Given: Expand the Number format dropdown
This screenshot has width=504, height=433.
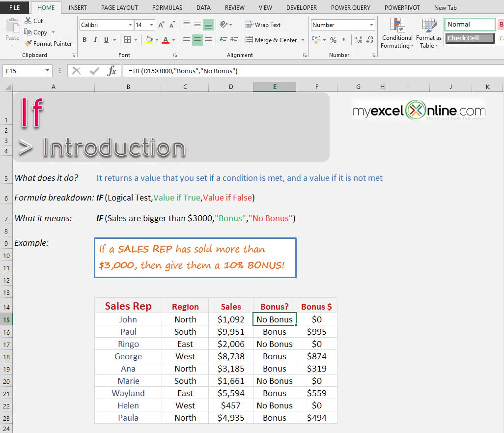Looking at the screenshot, I should (x=371, y=25).
